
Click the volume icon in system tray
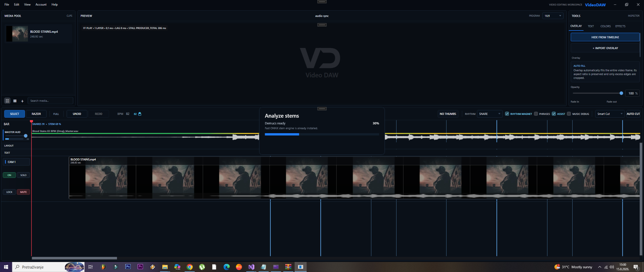coord(612,267)
